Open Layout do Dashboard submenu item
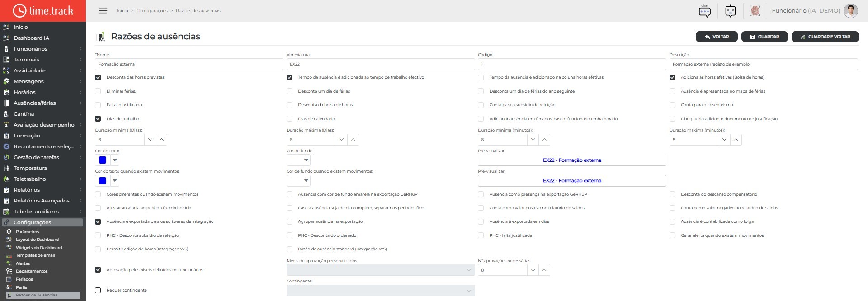The height and width of the screenshot is (301, 868). [x=37, y=240]
